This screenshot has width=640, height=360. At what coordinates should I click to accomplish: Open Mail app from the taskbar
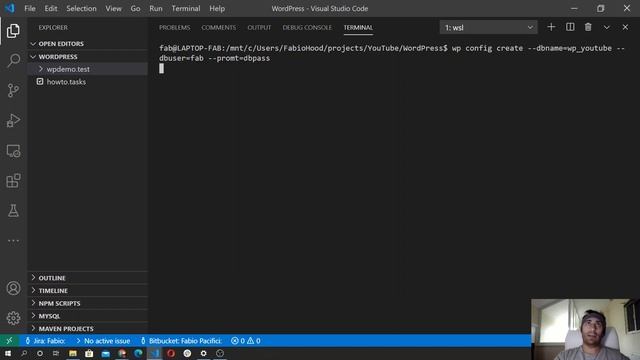pyautogui.click(x=105, y=353)
